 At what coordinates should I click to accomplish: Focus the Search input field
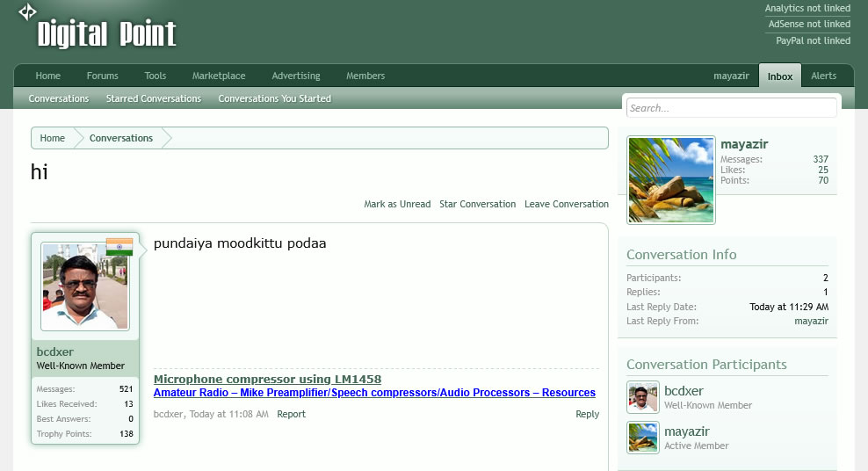[731, 108]
